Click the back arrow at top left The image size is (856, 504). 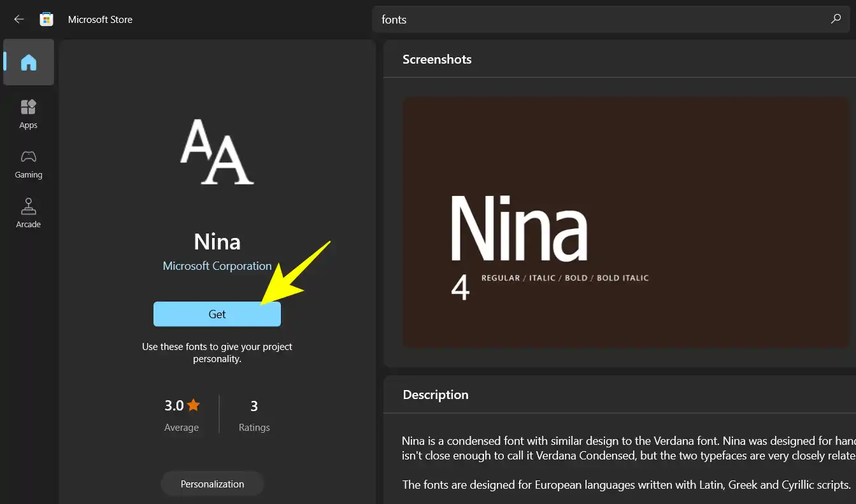click(18, 19)
